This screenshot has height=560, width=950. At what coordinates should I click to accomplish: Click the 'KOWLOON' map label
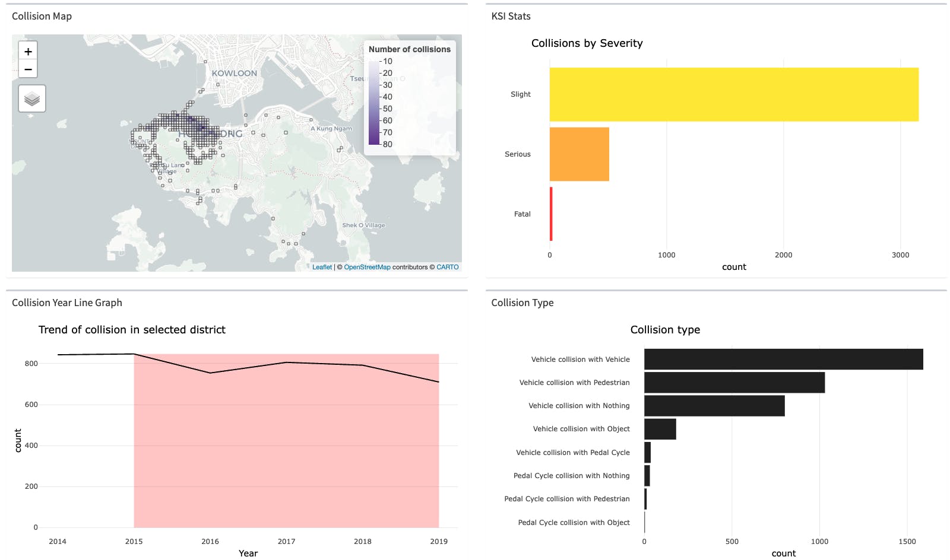click(235, 74)
